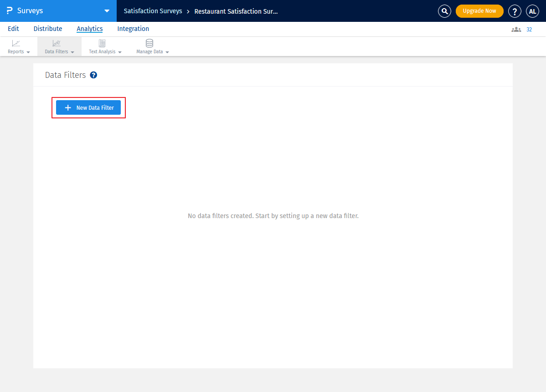The height and width of the screenshot is (392, 546).
Task: Click the Satisfaction Surveys breadcrumb link
Action: (153, 11)
